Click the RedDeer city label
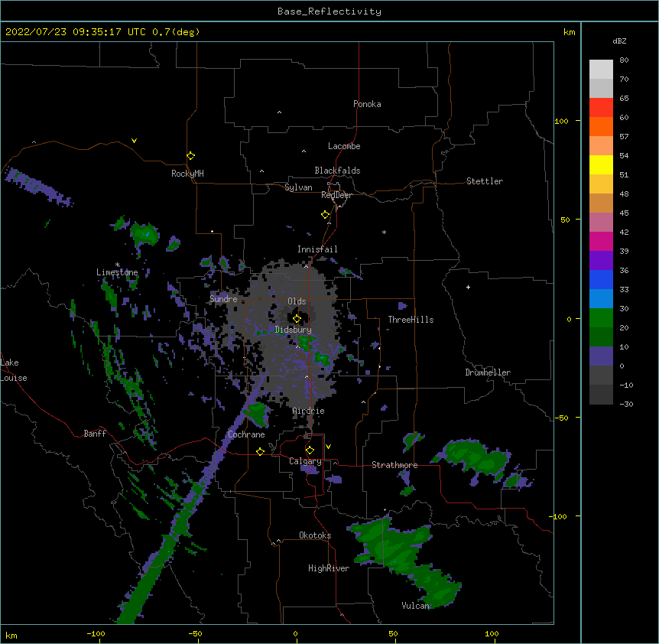 pos(336,195)
